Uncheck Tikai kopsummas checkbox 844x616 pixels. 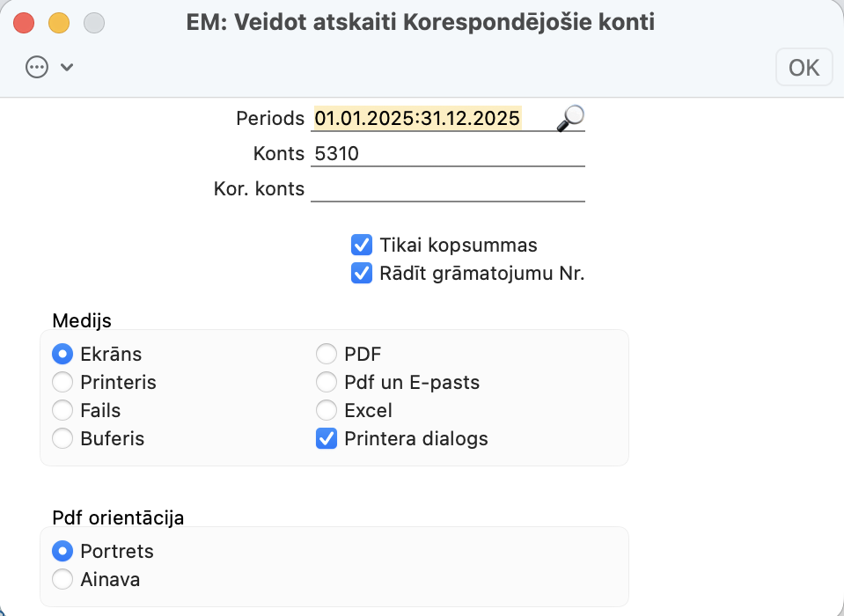click(x=361, y=245)
